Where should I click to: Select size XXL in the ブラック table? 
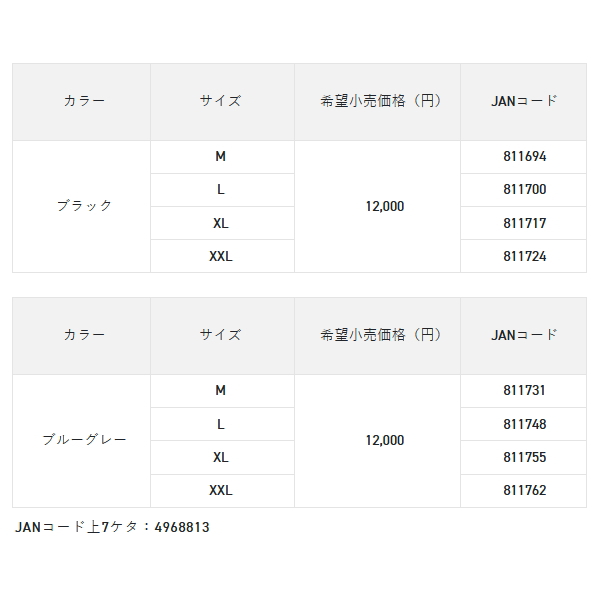click(221, 256)
